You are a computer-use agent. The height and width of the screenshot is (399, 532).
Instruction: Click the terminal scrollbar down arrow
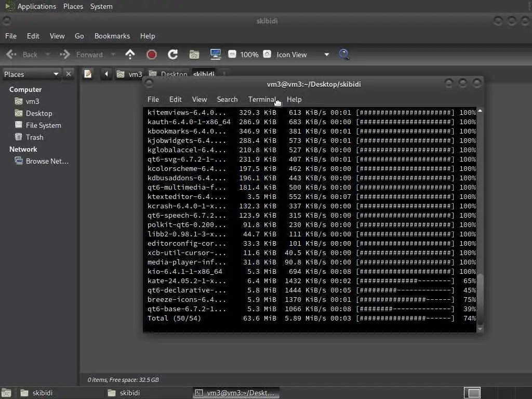point(480,329)
